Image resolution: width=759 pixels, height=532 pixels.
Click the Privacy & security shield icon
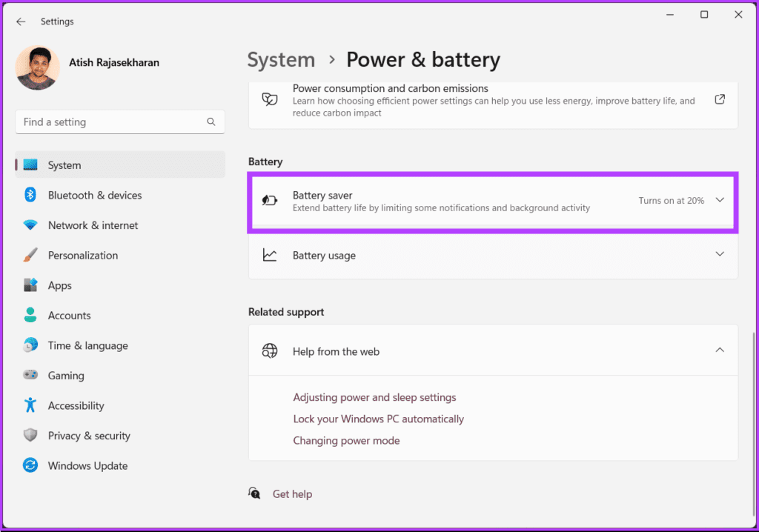(x=30, y=435)
